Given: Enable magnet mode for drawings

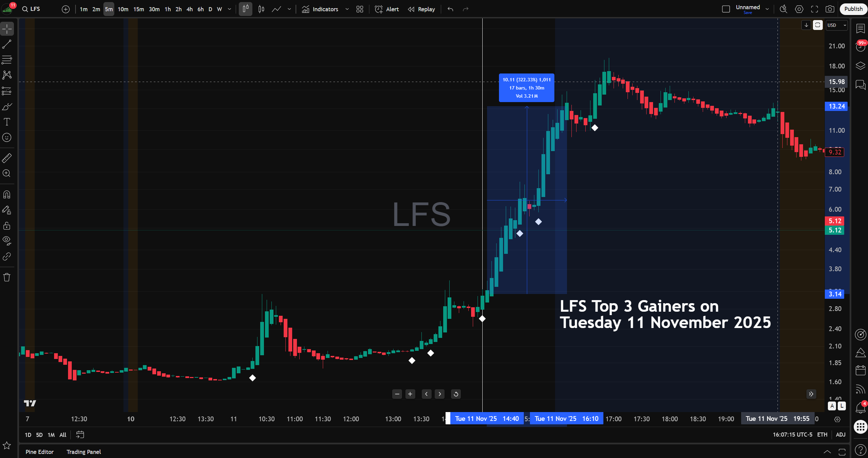Looking at the screenshot, I should click(7, 194).
